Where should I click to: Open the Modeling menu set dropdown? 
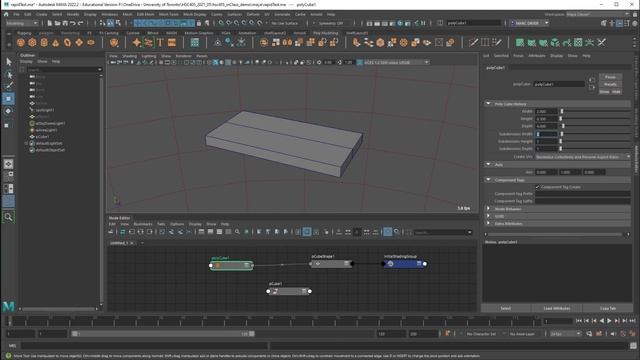tap(22, 23)
